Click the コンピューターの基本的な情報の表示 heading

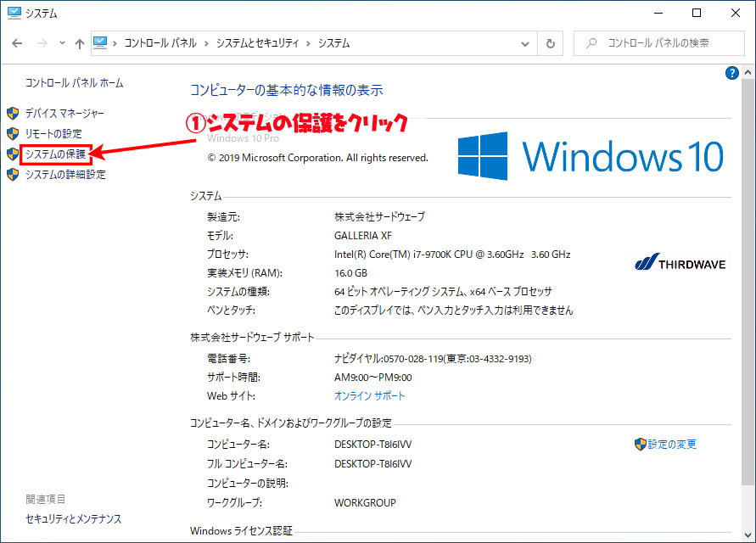click(287, 90)
